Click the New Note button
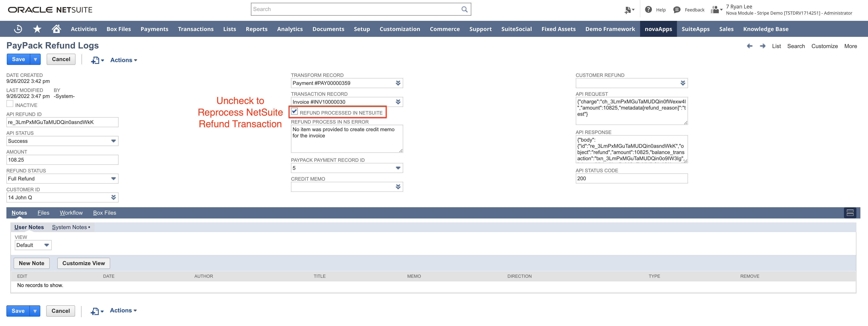Image resolution: width=868 pixels, height=326 pixels. click(32, 263)
